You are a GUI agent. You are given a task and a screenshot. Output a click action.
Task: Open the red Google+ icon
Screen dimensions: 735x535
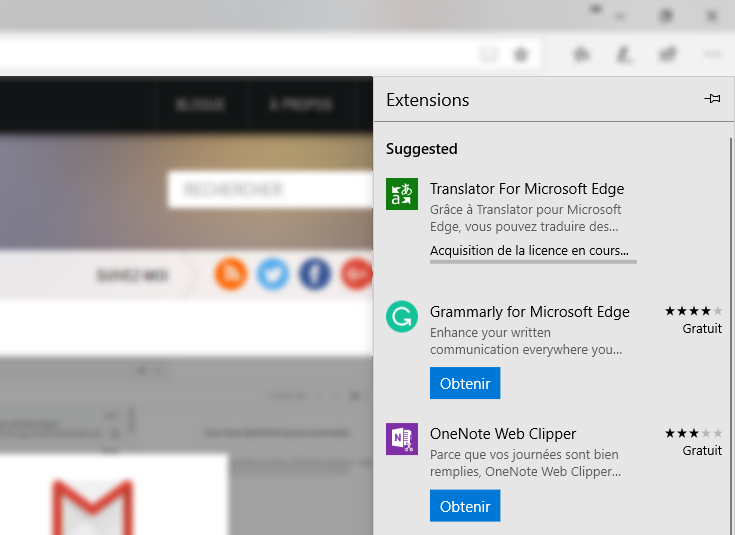tap(356, 274)
